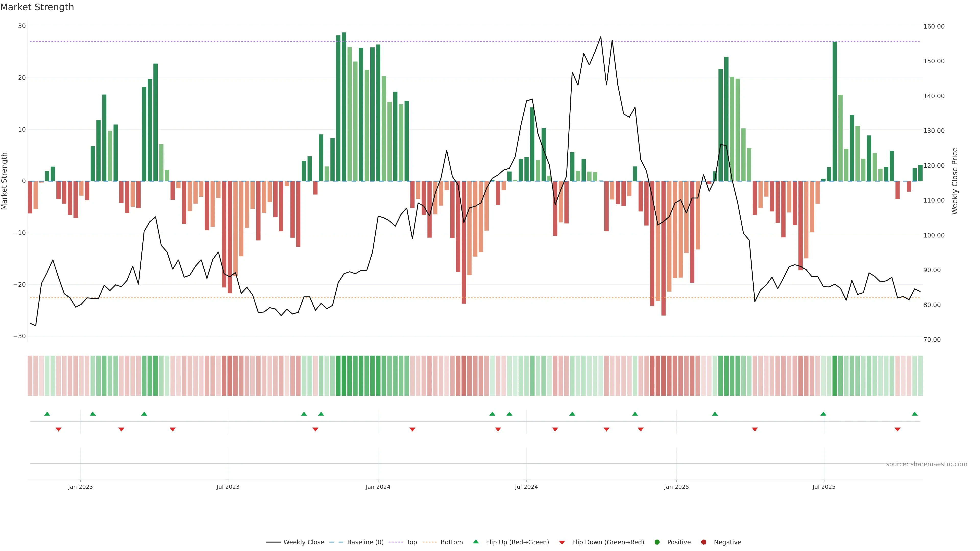Click the Flip Down legend triangle icon
The image size is (980, 551).
[x=562, y=543]
